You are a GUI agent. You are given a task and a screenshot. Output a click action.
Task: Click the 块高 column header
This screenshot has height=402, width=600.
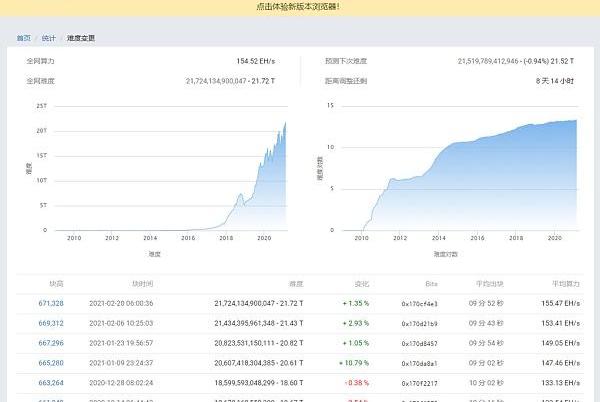pyautogui.click(x=56, y=283)
